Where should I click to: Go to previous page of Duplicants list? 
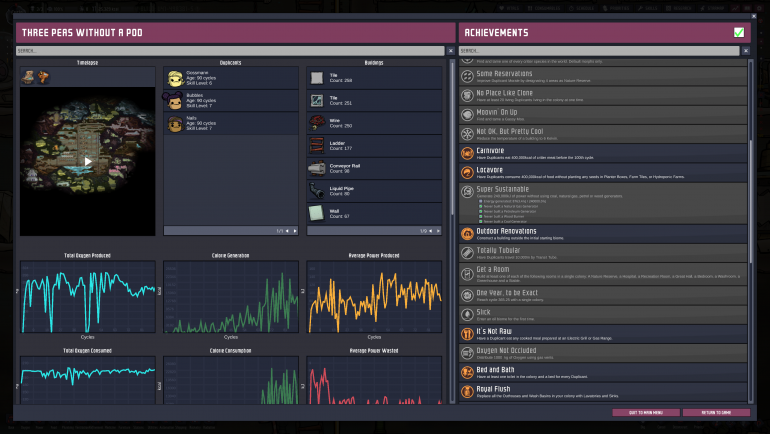288,231
